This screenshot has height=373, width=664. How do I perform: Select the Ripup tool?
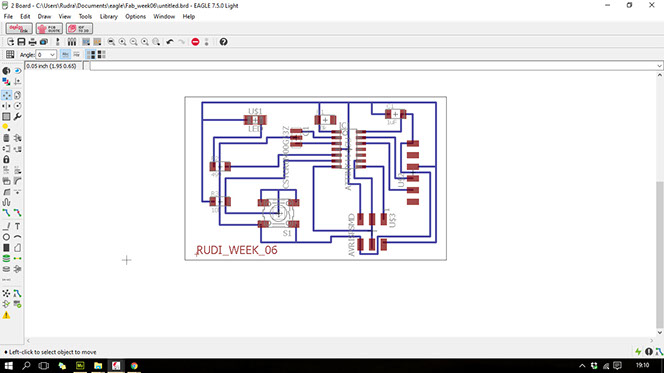pyautogui.click(x=17, y=213)
